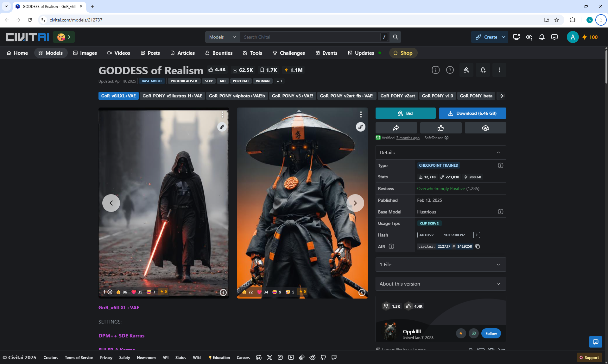
Task: Toggle browsing visibility eye icon
Action: coord(529,37)
